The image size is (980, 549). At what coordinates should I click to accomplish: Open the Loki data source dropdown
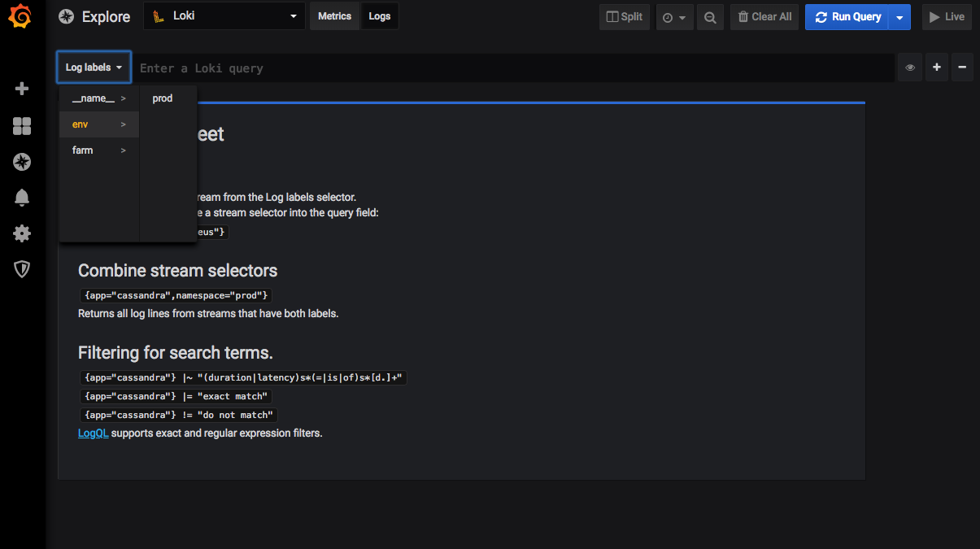[224, 16]
